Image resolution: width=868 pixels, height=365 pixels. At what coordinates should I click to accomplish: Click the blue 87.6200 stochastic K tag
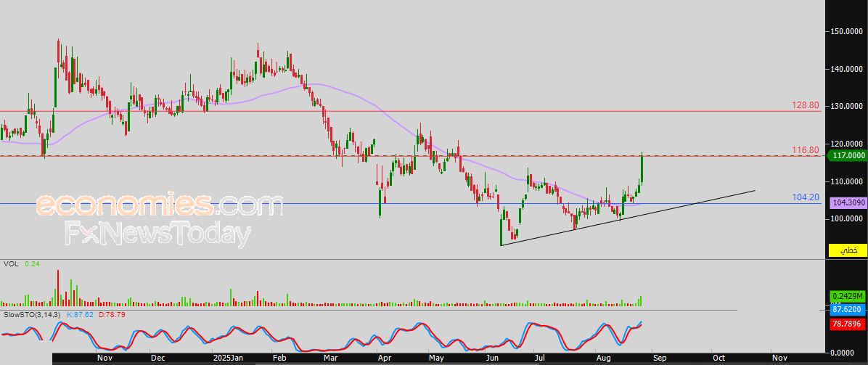point(848,309)
